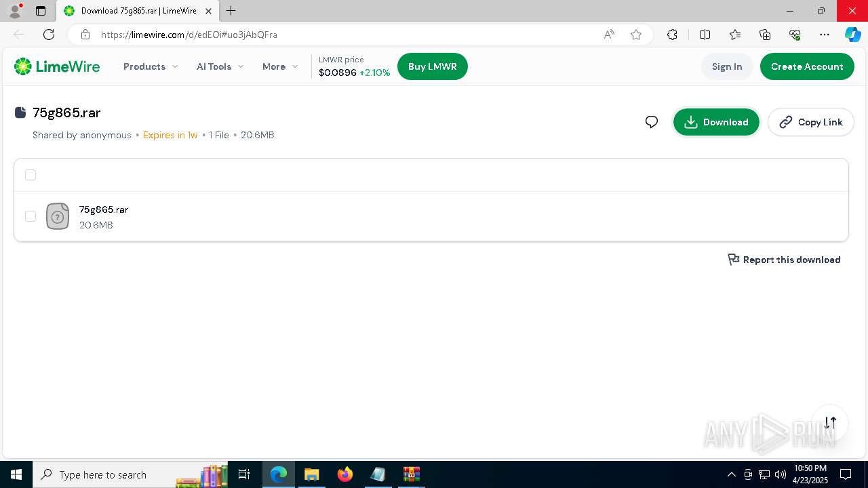Open File Explorer from the taskbar
Image resolution: width=868 pixels, height=488 pixels.
(x=312, y=474)
